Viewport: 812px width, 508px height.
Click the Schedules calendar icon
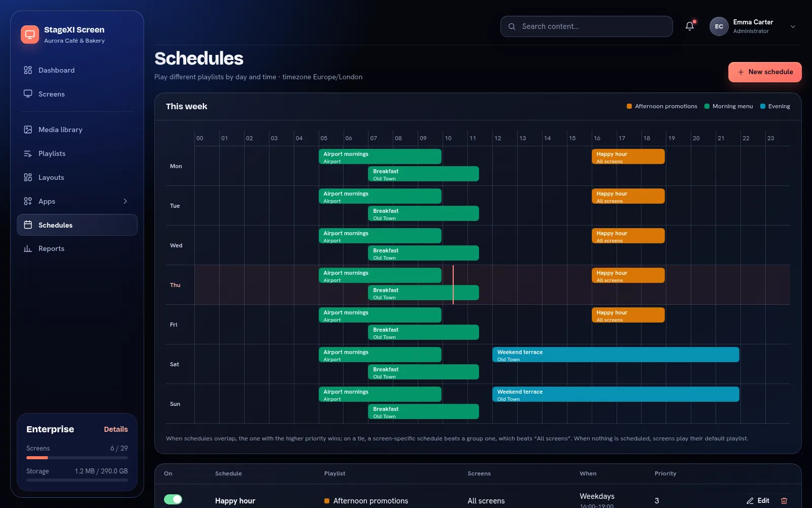[x=28, y=225]
